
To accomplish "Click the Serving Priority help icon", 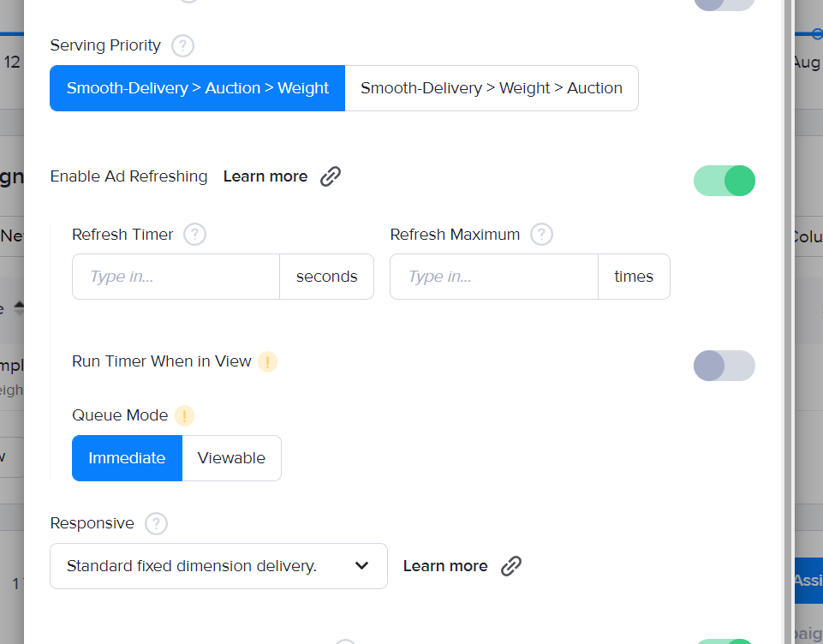I will pyautogui.click(x=182, y=45).
